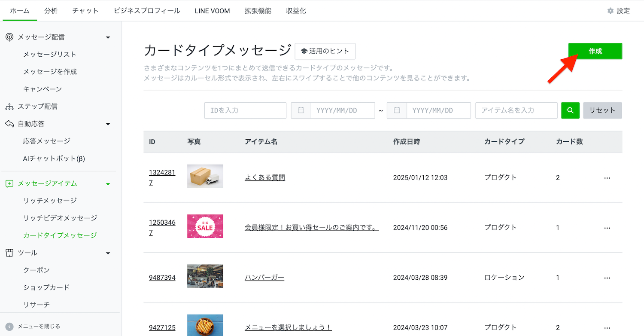The image size is (644, 336).
Task: Open more options for ハンバーガー row
Action: (x=607, y=278)
